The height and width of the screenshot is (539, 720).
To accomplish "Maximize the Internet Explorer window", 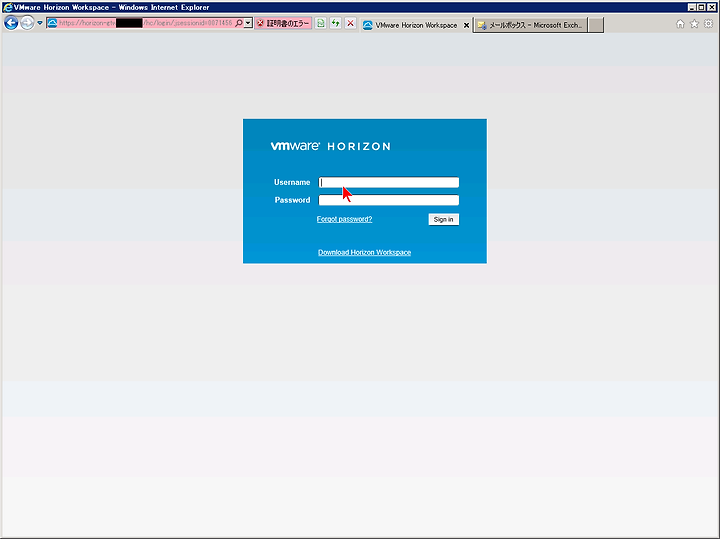I will [701, 7].
